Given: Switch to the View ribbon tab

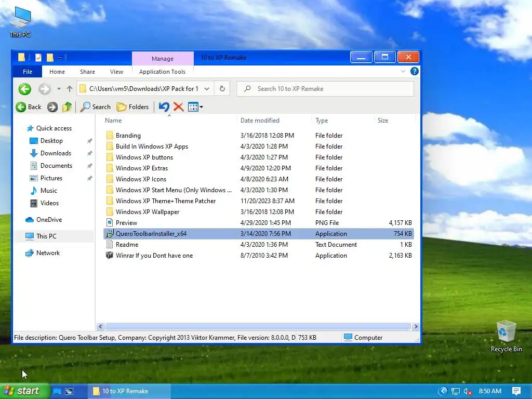Looking at the screenshot, I should coord(116,72).
